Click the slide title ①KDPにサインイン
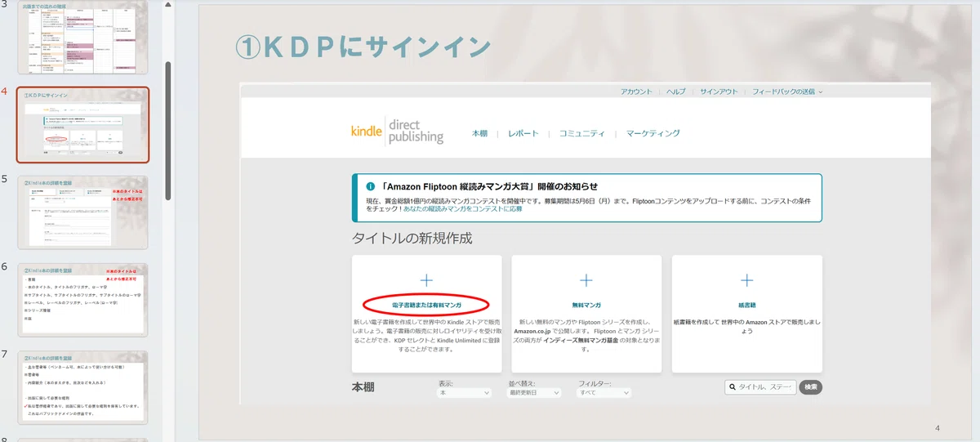Viewport: 980px width, 442px height. tap(363, 47)
